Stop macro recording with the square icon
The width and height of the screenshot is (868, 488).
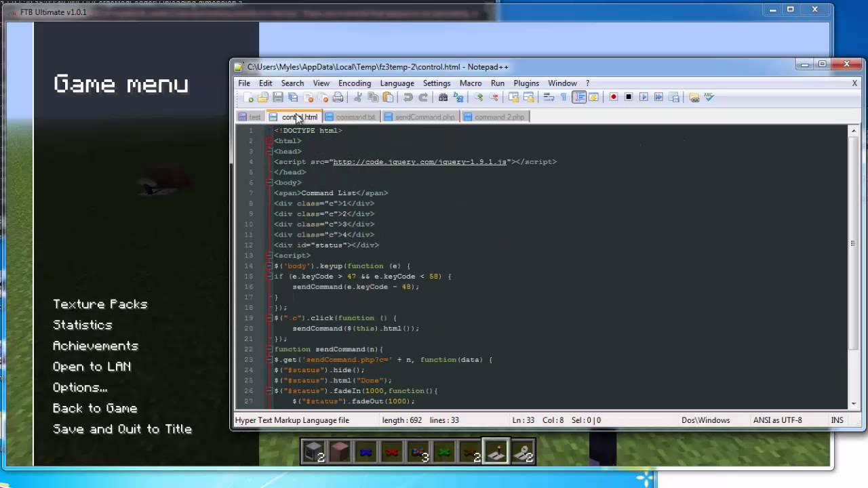[629, 97]
